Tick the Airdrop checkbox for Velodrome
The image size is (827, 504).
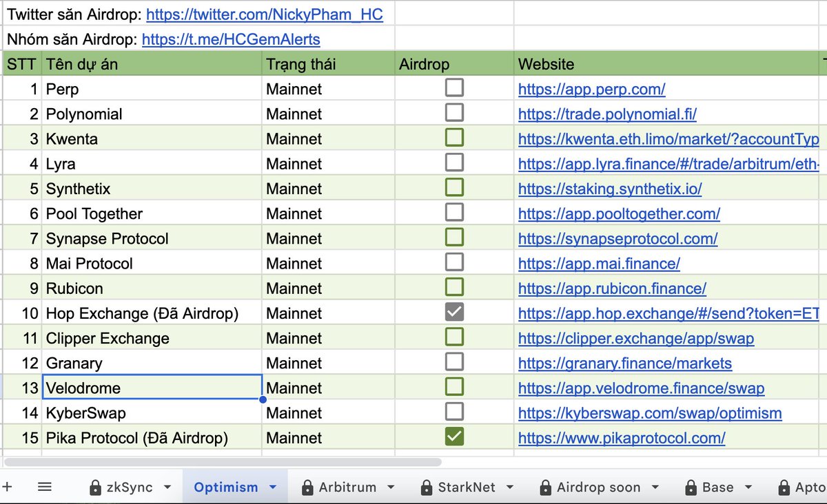point(454,386)
